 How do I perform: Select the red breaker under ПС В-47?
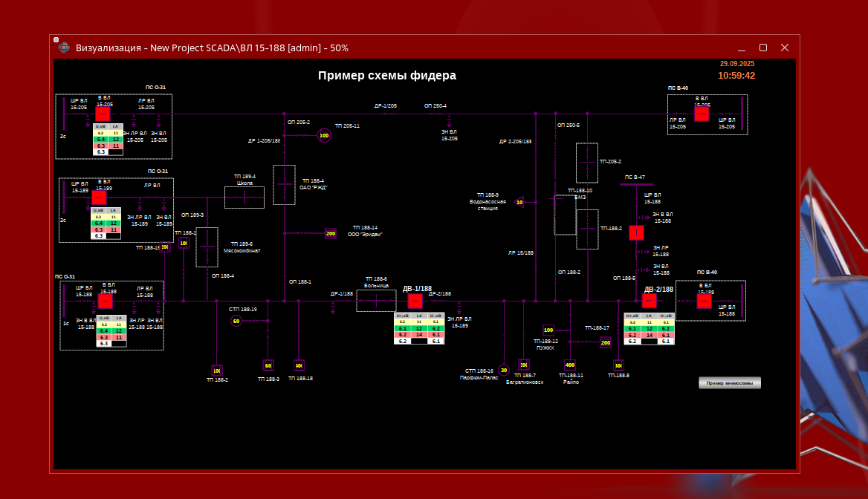[x=636, y=232]
